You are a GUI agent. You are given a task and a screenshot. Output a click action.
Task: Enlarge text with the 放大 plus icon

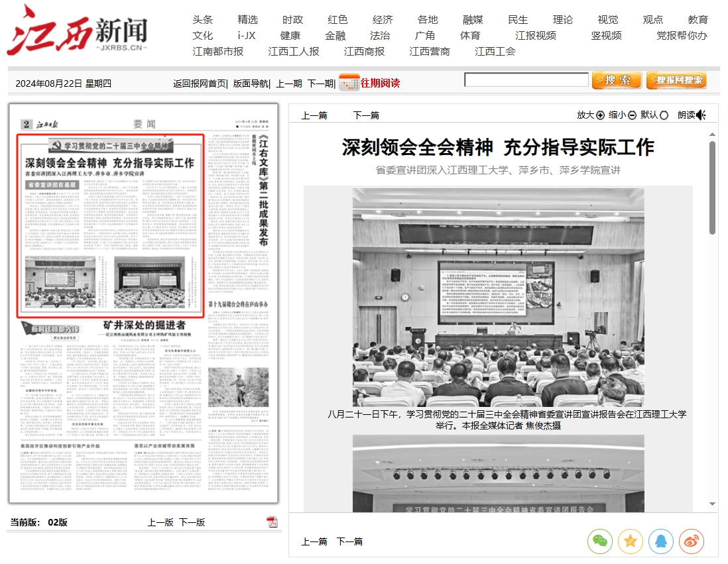tap(601, 115)
